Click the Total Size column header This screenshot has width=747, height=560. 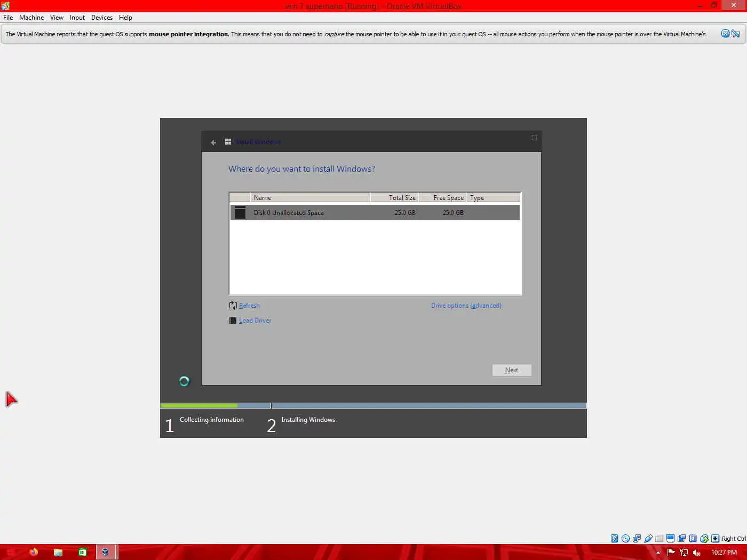pyautogui.click(x=394, y=197)
